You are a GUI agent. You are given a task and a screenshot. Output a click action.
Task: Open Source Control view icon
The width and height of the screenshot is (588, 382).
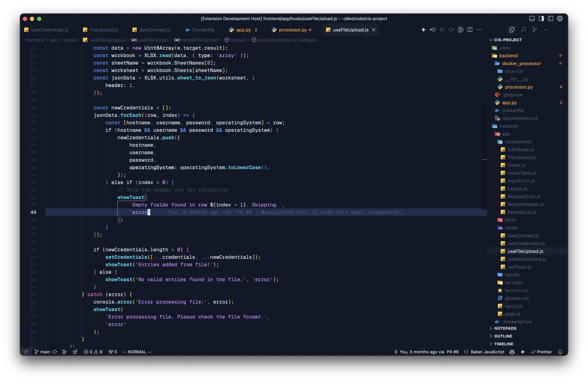(x=535, y=30)
